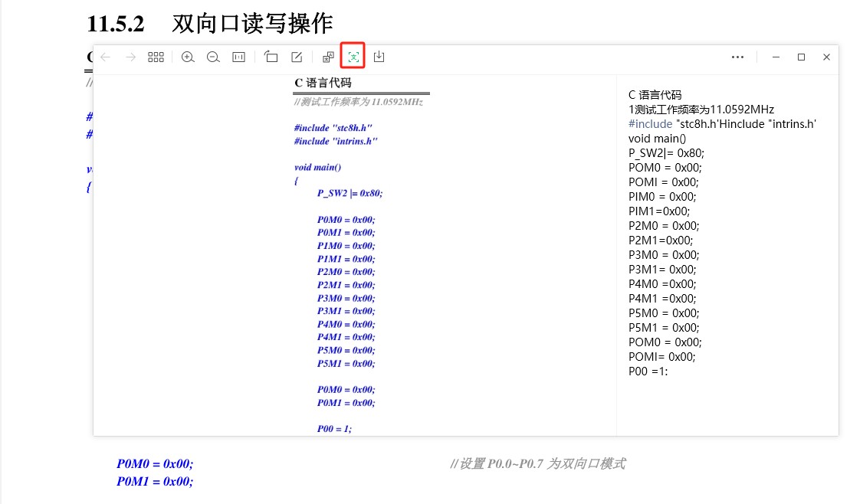
Task: Click 'P1M0 = 0x00;' in the image preview
Action: [x=346, y=246]
